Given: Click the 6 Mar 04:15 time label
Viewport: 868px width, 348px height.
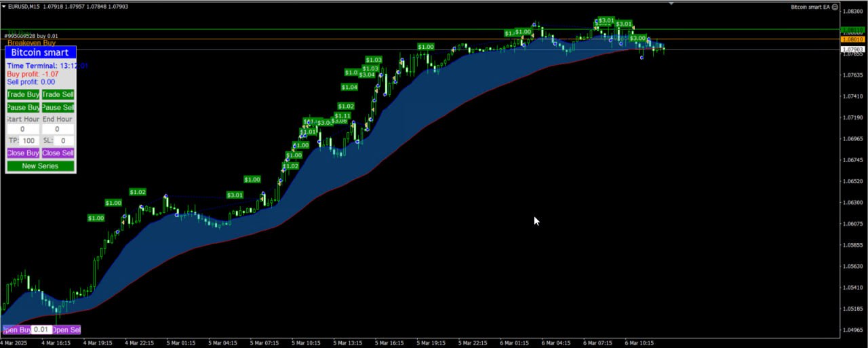Looking at the screenshot, I should (x=556, y=343).
